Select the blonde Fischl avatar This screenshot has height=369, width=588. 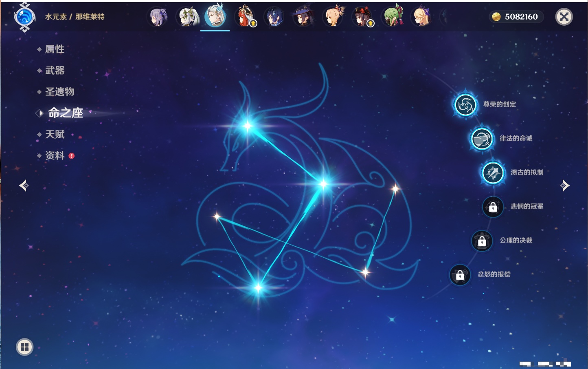tap(421, 17)
